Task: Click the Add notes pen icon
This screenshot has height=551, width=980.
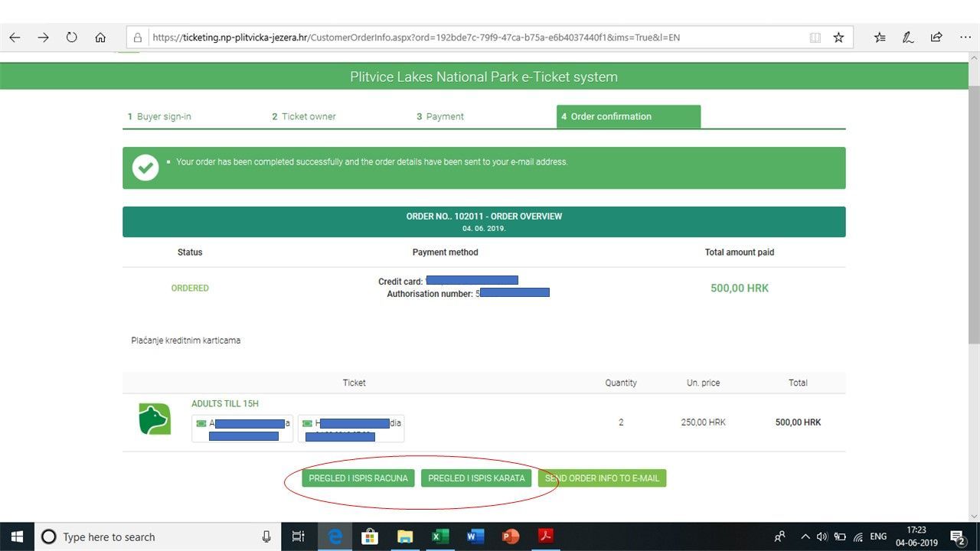Action: [908, 37]
